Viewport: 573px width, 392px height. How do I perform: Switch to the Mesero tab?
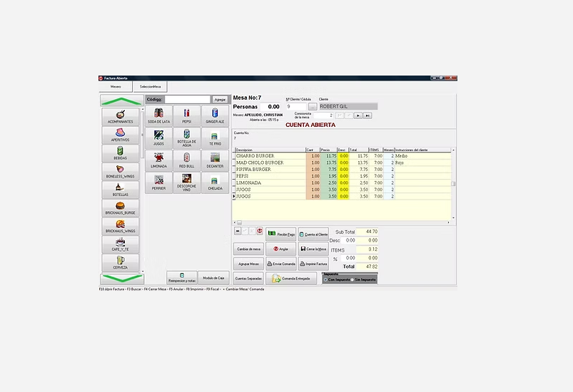(x=115, y=86)
